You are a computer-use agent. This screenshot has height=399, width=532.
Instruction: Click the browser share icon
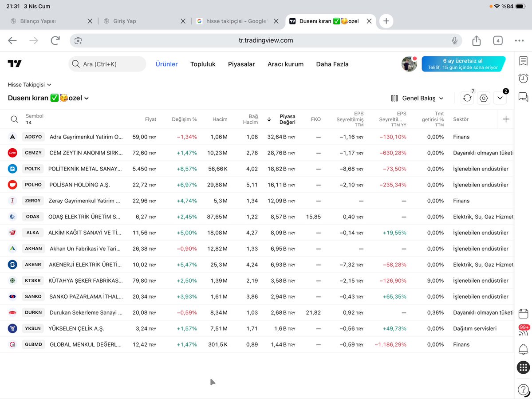tap(477, 41)
